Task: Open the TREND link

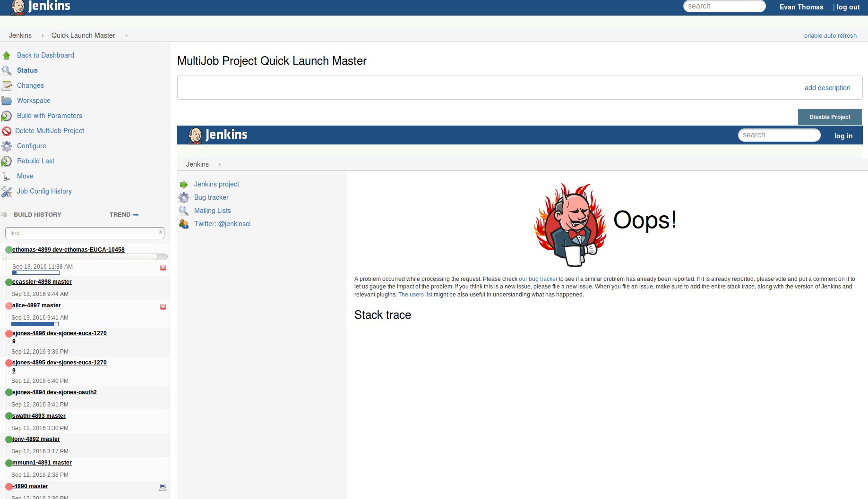Action: 120,215
